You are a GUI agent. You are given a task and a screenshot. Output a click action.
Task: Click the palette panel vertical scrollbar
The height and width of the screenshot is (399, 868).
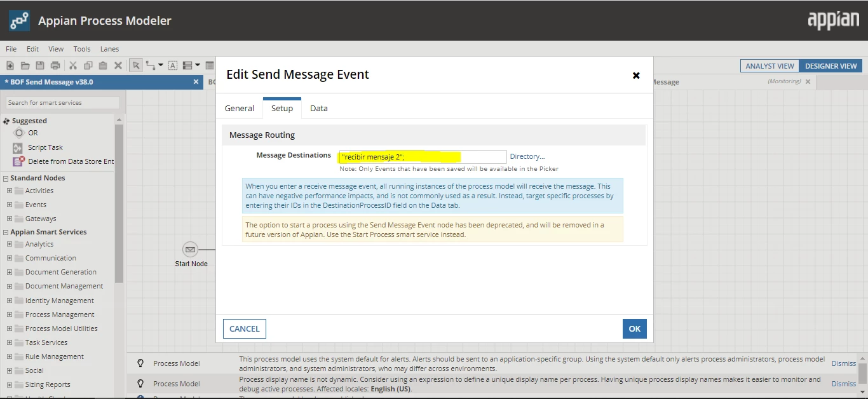pyautogui.click(x=119, y=203)
